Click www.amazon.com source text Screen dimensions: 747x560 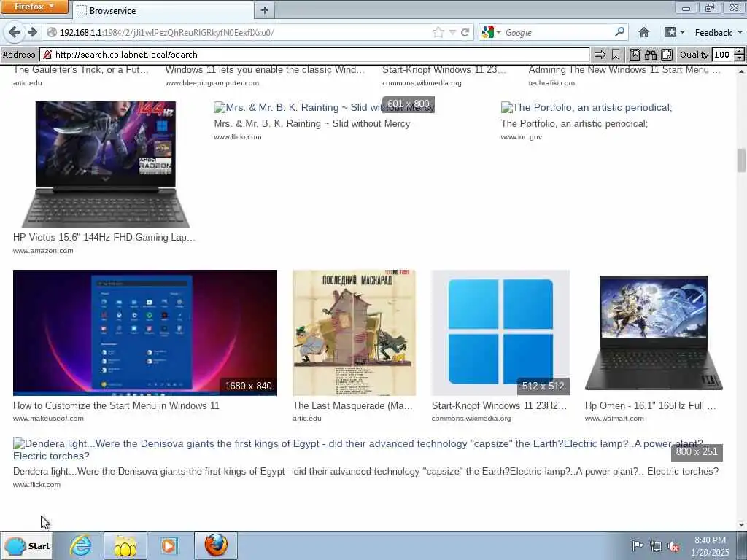click(43, 251)
